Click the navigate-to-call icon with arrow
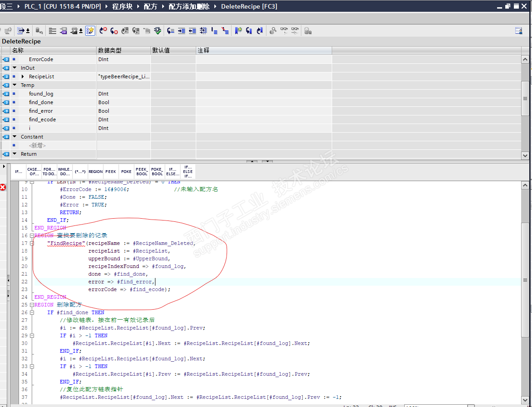Image resolution: width=532 pixels, height=407 pixels. (171, 31)
